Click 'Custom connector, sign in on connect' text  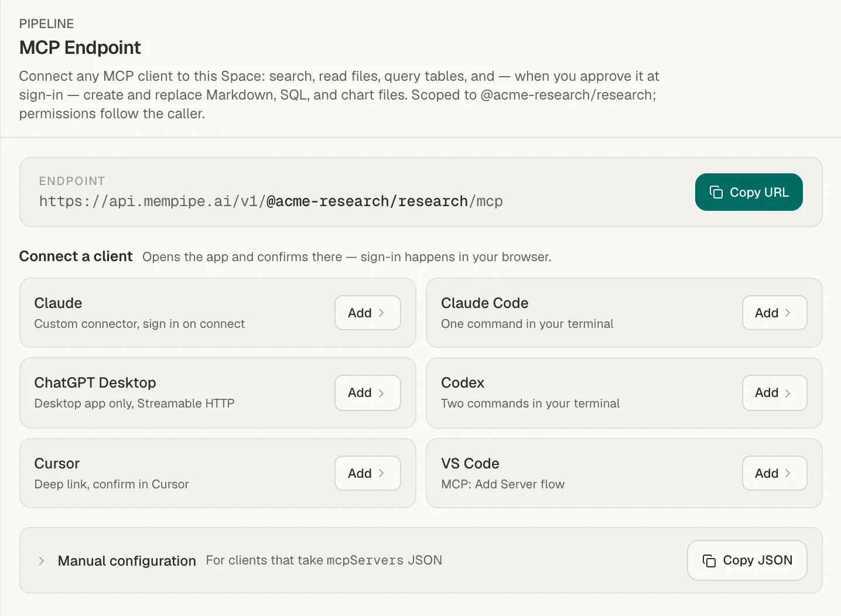click(x=139, y=324)
